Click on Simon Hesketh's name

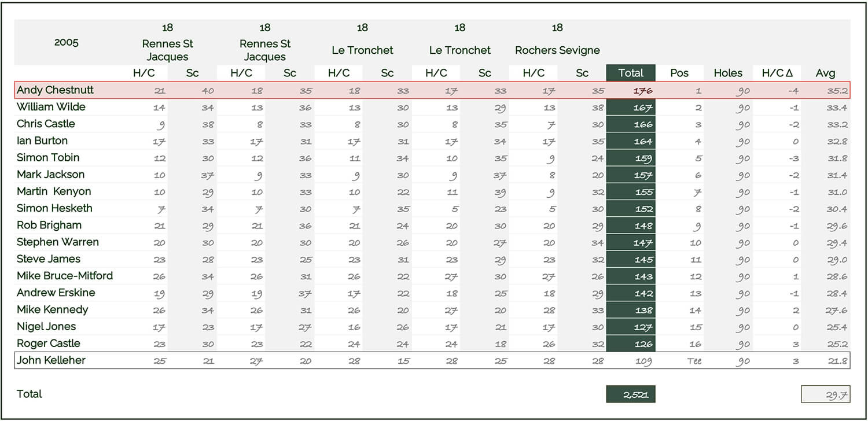[x=54, y=208]
